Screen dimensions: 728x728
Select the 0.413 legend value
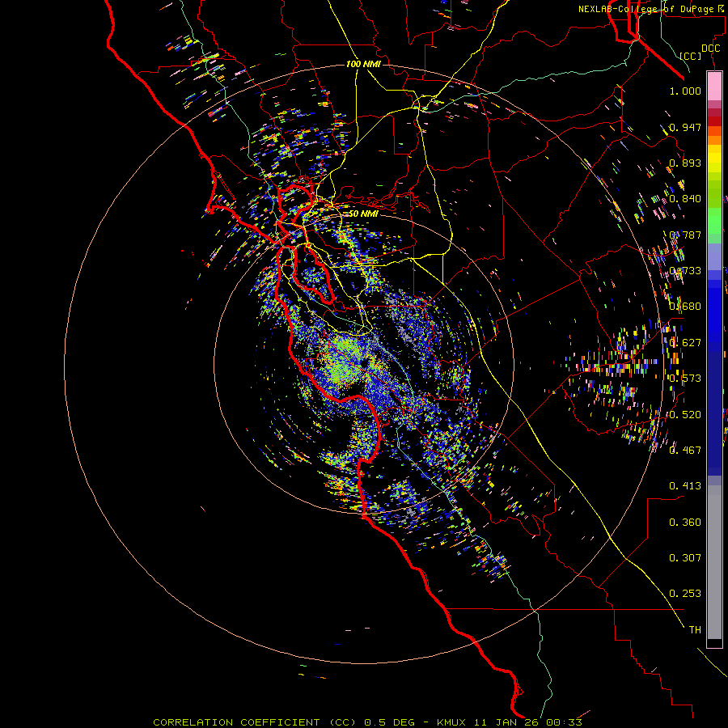click(685, 486)
